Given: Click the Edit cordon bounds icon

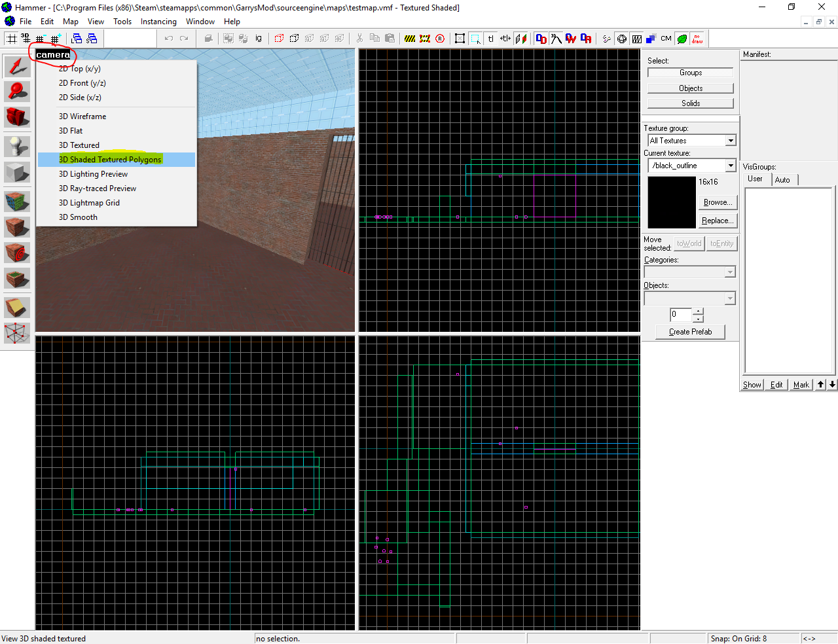Looking at the screenshot, I should click(x=425, y=39).
